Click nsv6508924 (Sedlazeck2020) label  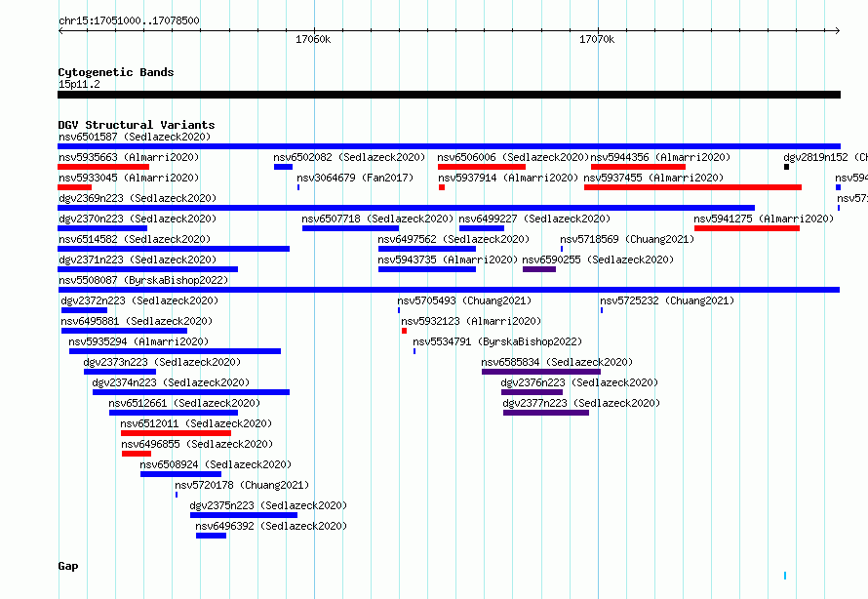click(216, 464)
